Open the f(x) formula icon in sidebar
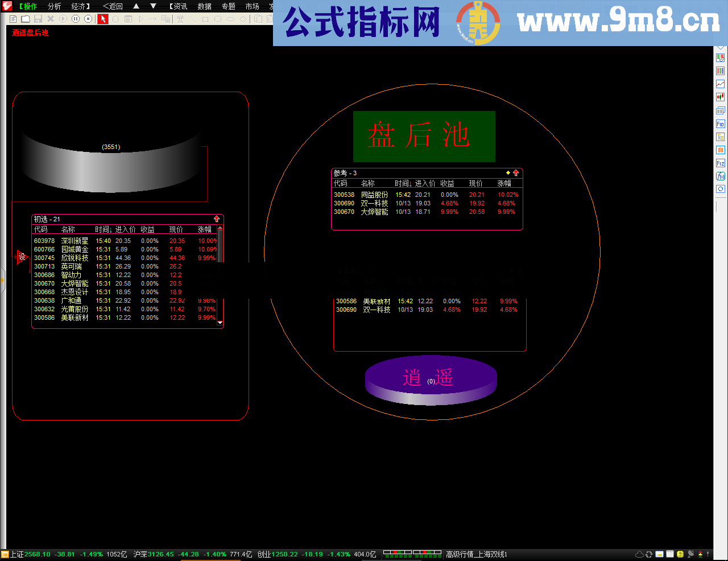 pyautogui.click(x=720, y=176)
